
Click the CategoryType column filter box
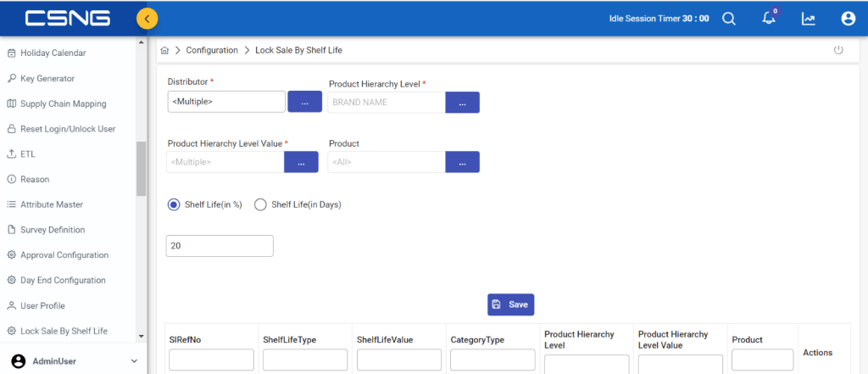(x=492, y=360)
